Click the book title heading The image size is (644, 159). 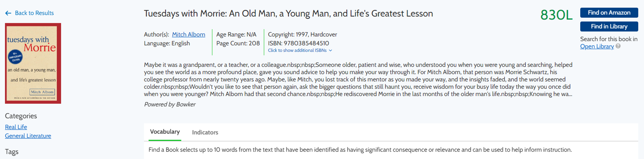point(288,14)
